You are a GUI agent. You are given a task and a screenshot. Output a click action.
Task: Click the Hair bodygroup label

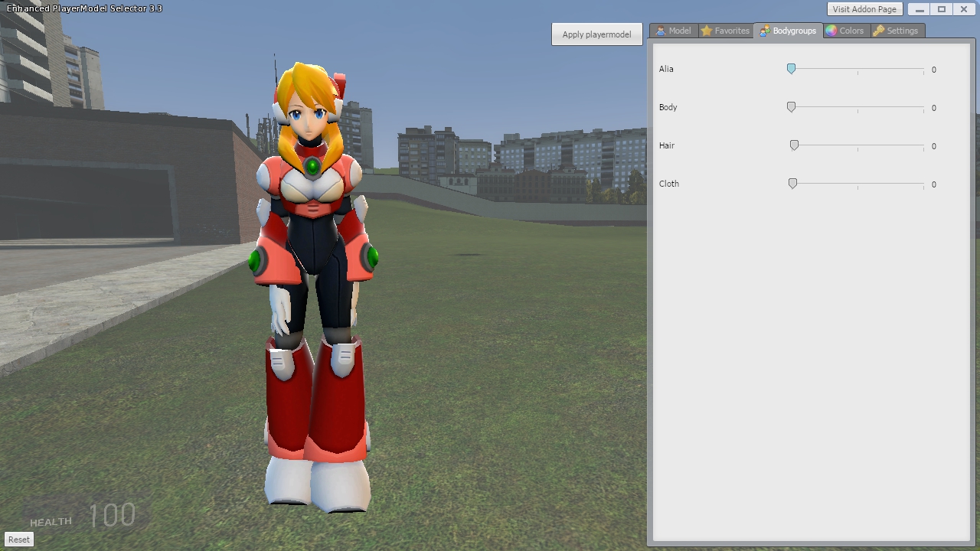666,145
